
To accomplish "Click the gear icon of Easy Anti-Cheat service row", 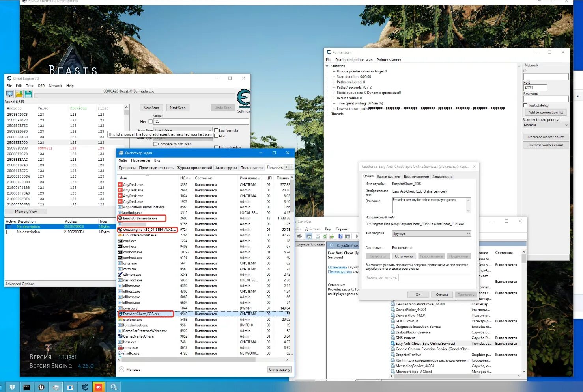I will point(393,344).
